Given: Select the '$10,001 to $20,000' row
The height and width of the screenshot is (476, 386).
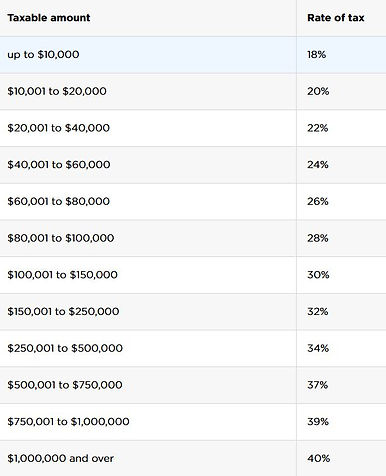Looking at the screenshot, I should point(193,92).
